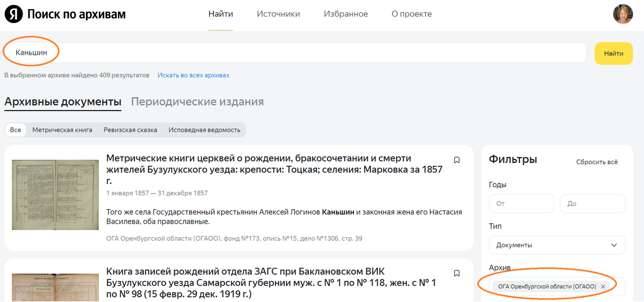Focus the От year input
Viewport: 644px width, 302px height.
(x=522, y=204)
